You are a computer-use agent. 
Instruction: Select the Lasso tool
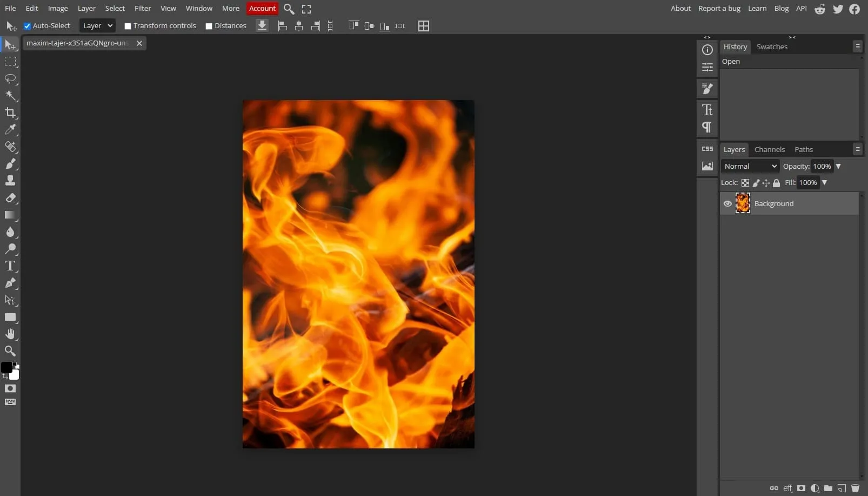point(10,79)
